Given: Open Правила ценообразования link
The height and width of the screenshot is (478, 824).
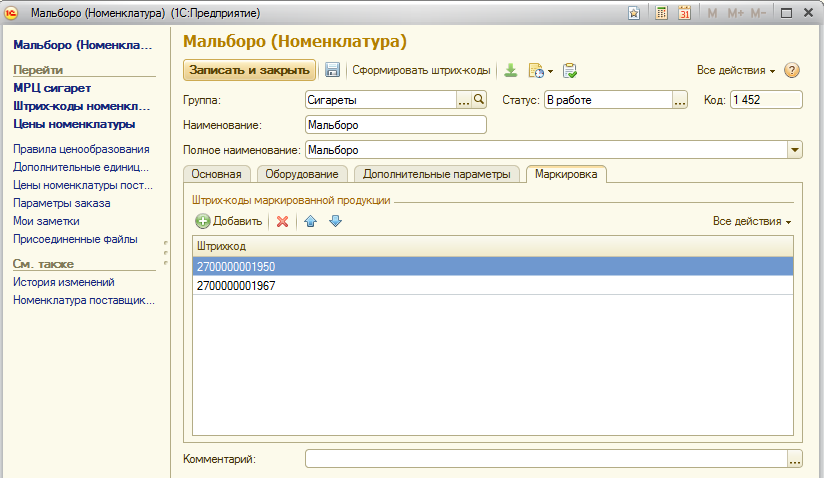Looking at the screenshot, I should [x=81, y=149].
